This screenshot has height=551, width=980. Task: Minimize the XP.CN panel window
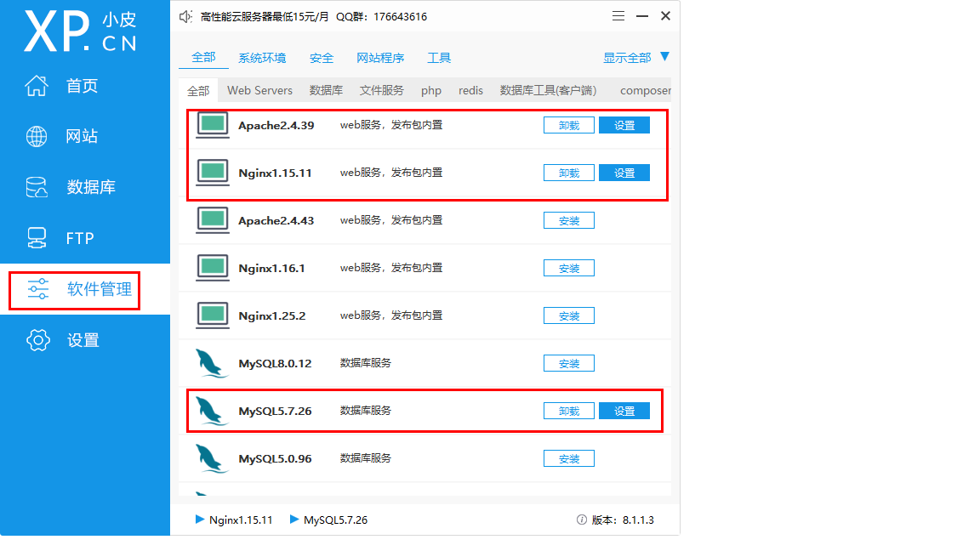[642, 16]
